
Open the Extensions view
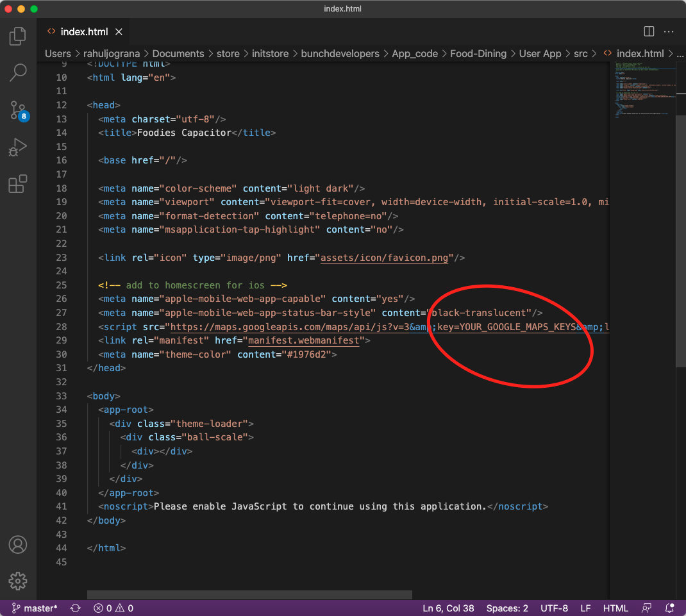(x=17, y=184)
